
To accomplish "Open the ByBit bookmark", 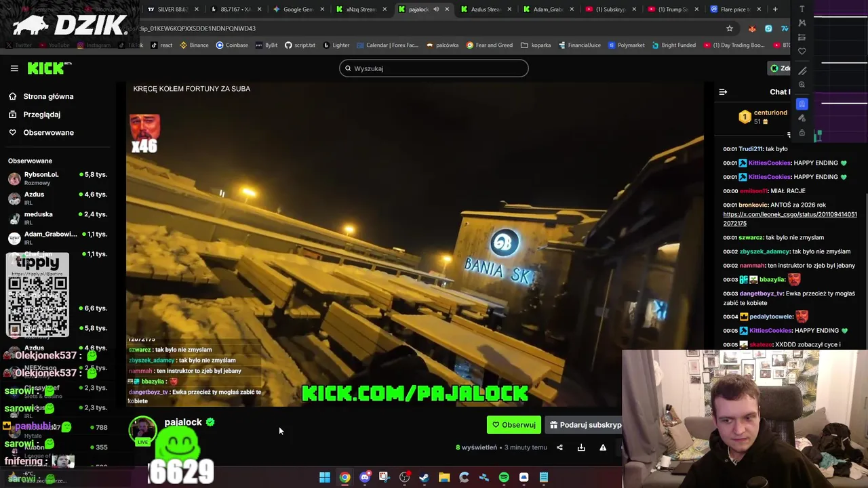I will (266, 45).
